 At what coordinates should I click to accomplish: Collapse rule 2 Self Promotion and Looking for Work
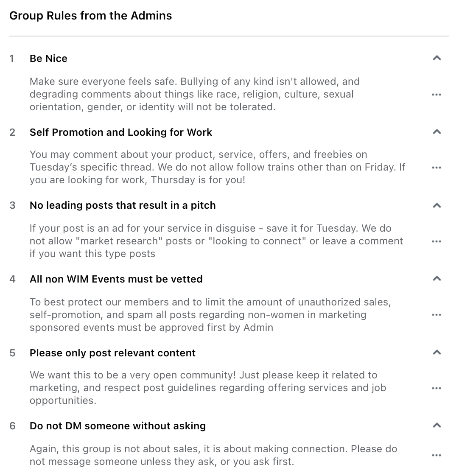click(437, 132)
